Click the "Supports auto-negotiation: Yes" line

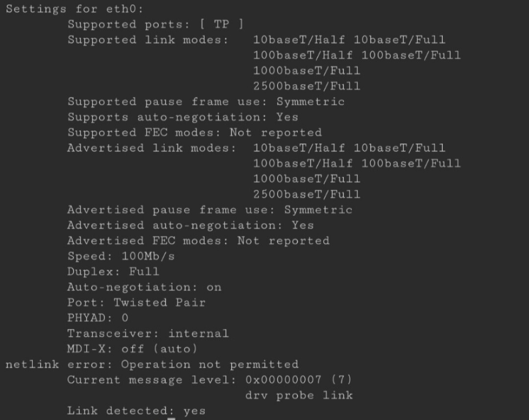(182, 117)
